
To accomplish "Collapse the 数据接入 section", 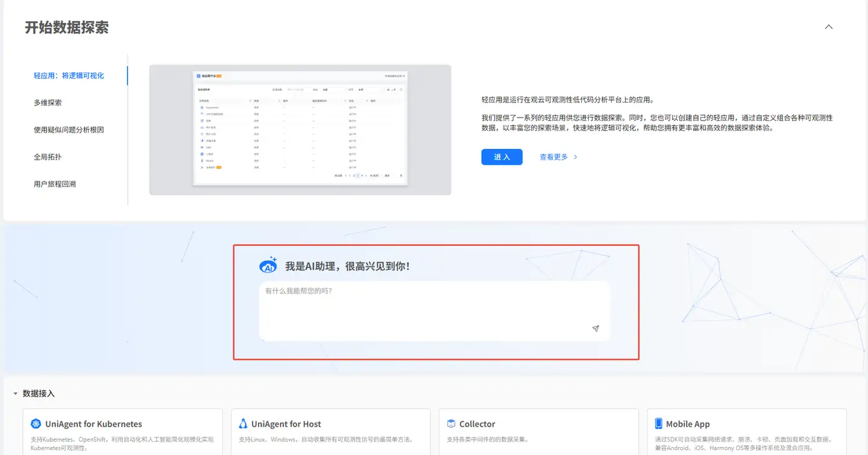I will click(14, 393).
